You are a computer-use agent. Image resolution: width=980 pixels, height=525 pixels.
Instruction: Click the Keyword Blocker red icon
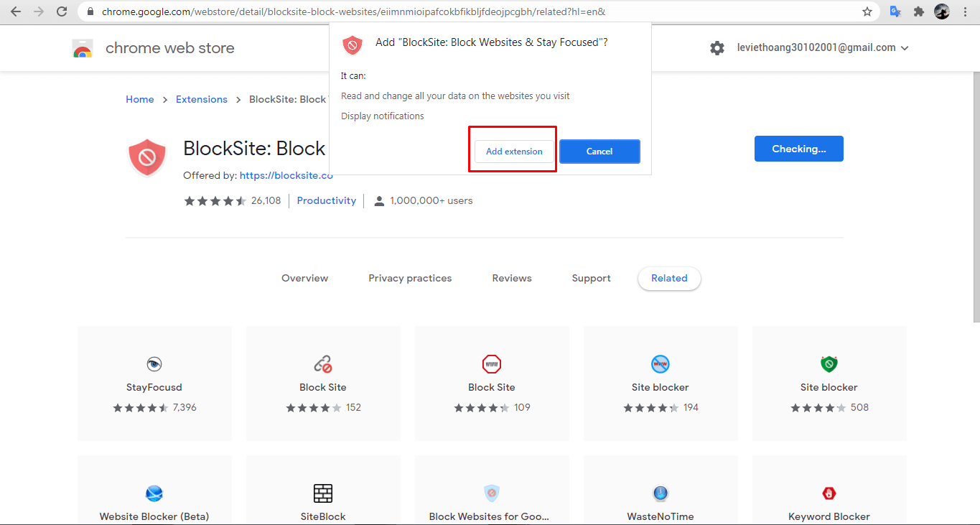tap(829, 493)
